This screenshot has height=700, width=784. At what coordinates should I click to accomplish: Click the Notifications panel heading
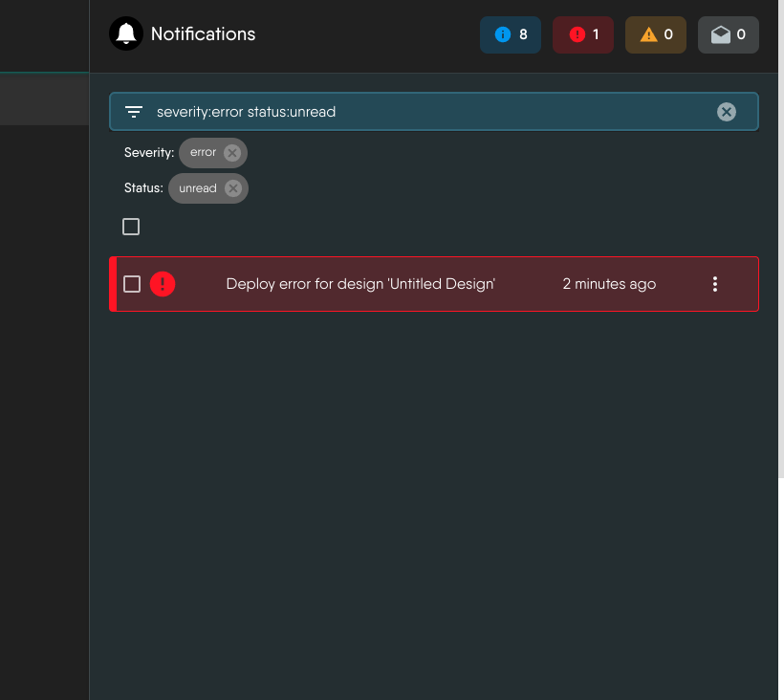pyautogui.click(x=203, y=34)
